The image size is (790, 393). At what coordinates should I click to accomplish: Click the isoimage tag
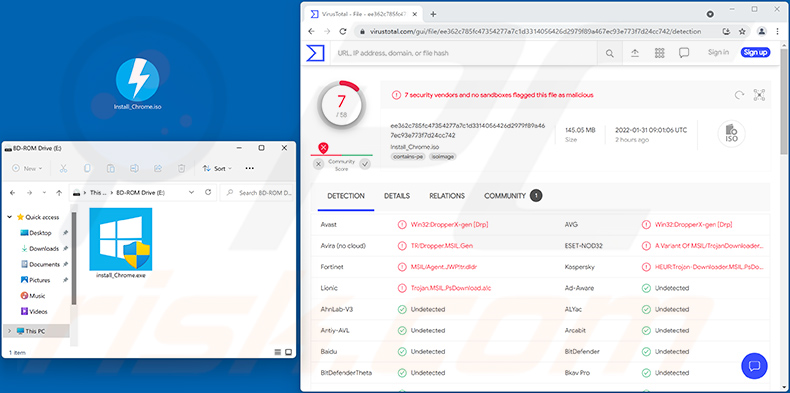pos(443,157)
